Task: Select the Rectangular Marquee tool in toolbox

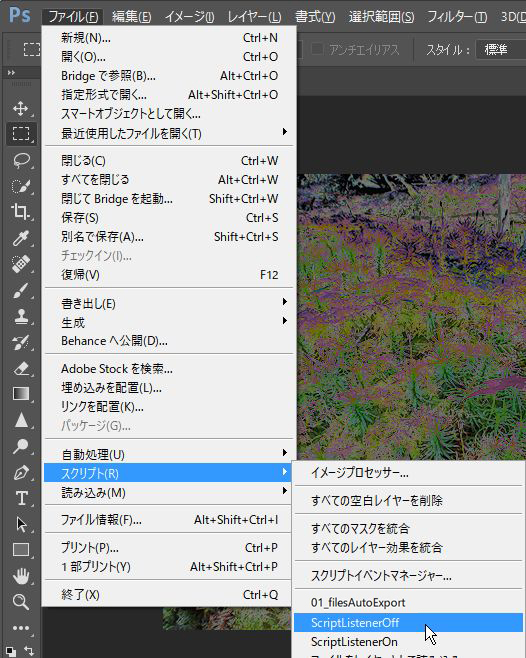Action: 21,134
